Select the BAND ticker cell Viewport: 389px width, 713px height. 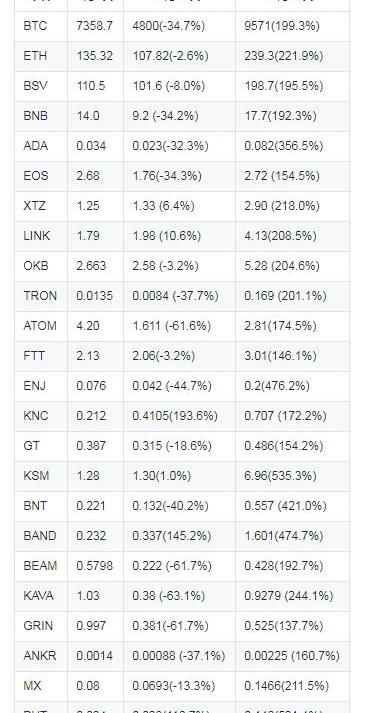pyautogui.click(x=40, y=536)
